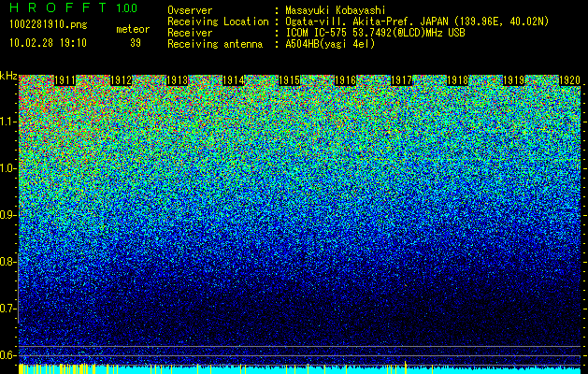
Task: Select the file name 1002281910.png
Action: pos(49,25)
